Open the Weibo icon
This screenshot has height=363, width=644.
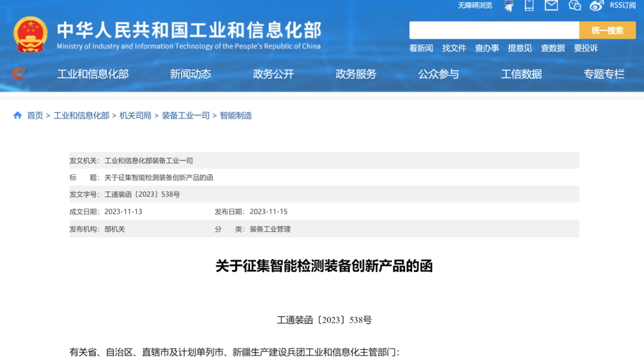click(x=596, y=6)
